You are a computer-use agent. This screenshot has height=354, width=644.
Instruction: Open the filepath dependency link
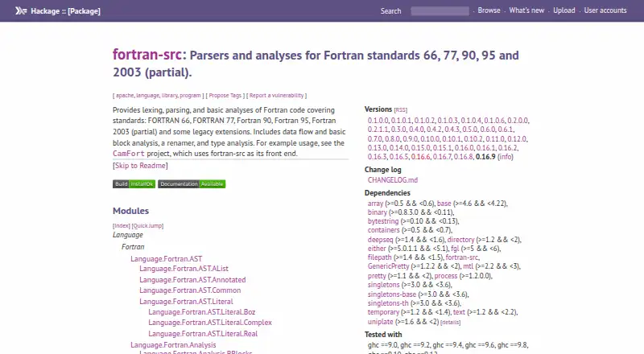[x=379, y=257]
